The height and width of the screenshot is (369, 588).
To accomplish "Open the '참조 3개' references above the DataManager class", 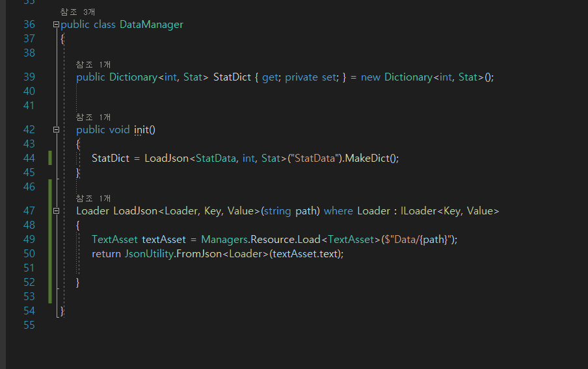I will click(x=77, y=12).
